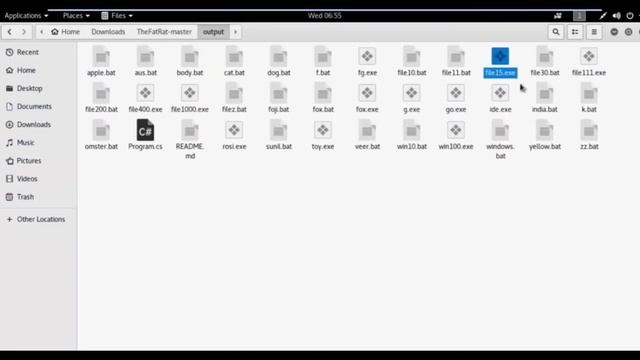Click the windows.bat file

[500, 130]
